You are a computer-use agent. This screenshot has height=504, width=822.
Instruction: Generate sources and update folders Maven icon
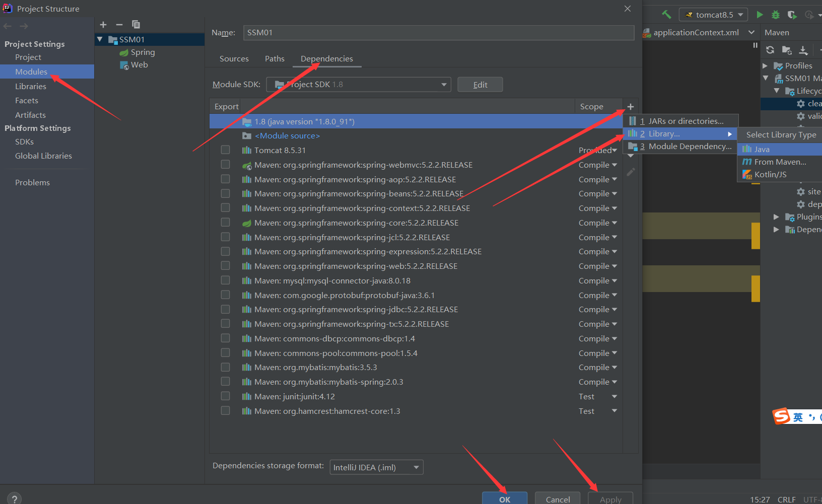coord(787,49)
